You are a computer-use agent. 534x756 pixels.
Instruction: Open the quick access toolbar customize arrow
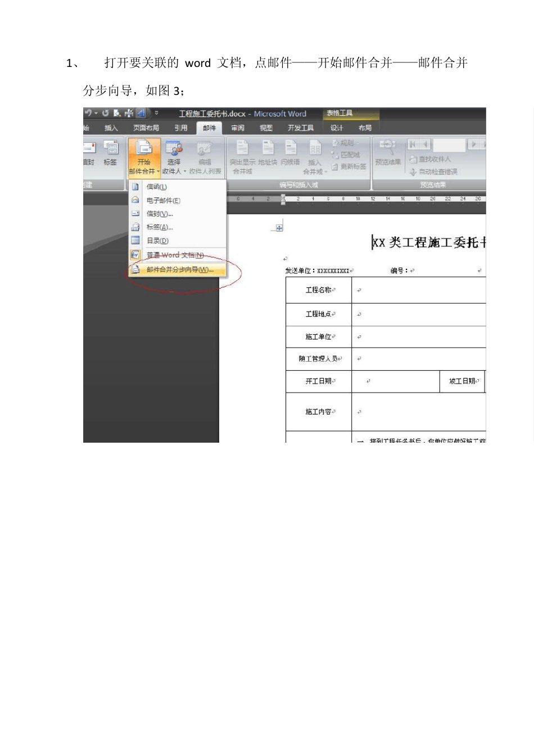click(x=156, y=113)
